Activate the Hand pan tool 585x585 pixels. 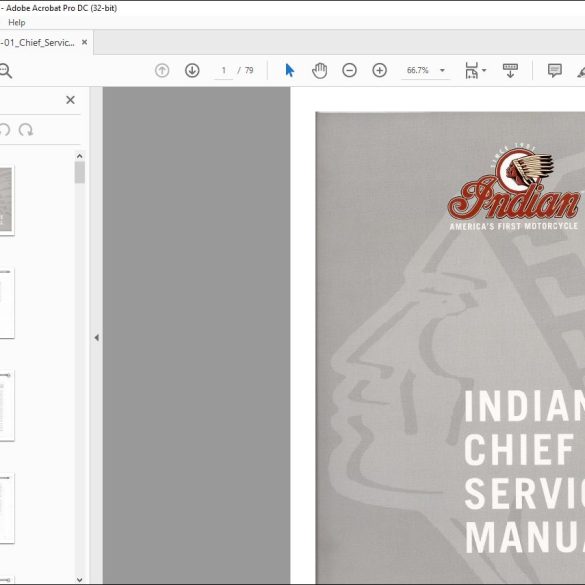(x=319, y=71)
